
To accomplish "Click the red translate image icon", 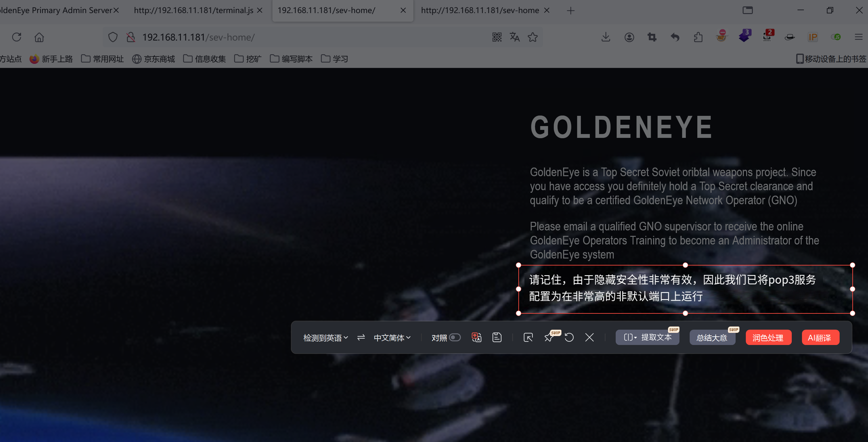I will coord(476,338).
